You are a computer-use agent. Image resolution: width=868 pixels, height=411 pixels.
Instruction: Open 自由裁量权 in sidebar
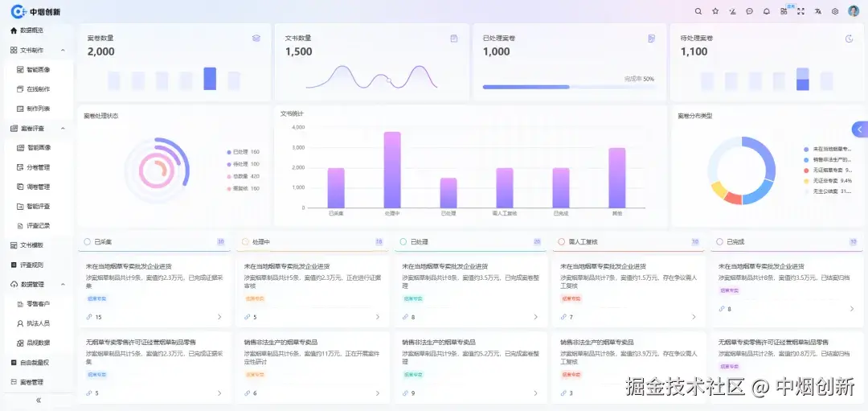[x=36, y=362]
